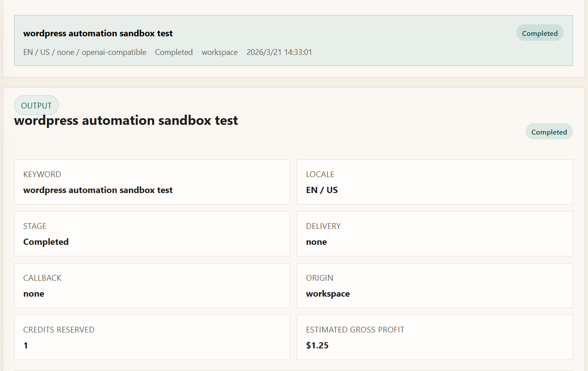Click the keyword value wordpress automation sandbox test
Screen dimensions: 588x371
(x=98, y=190)
